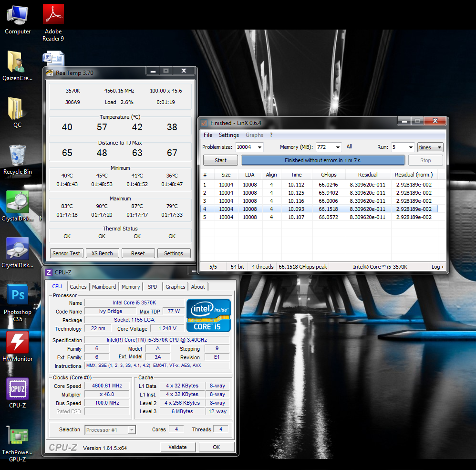Image resolution: width=476 pixels, height=470 pixels.
Task: Switch to the Memory tab in CPU-Z
Action: pos(131,287)
